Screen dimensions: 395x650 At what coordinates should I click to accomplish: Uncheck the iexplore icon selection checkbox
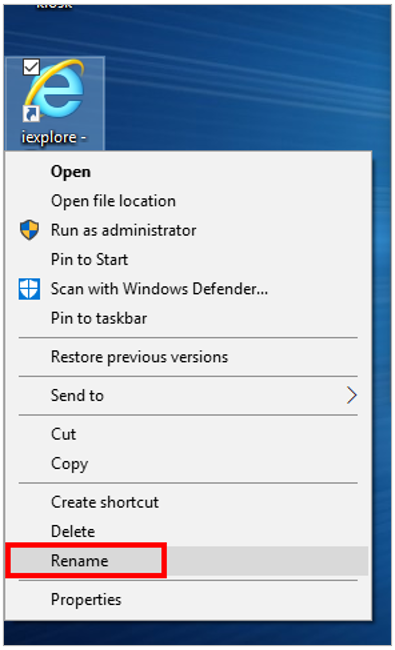[x=31, y=67]
